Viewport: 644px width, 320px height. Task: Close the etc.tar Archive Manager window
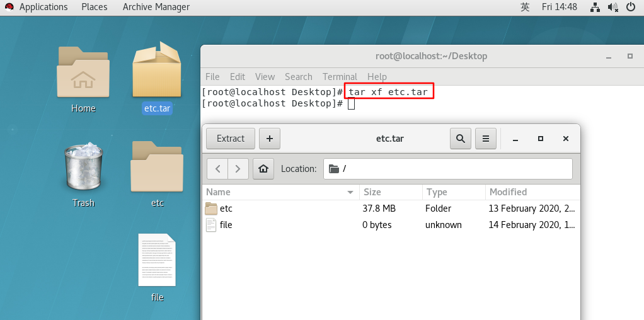tap(566, 139)
